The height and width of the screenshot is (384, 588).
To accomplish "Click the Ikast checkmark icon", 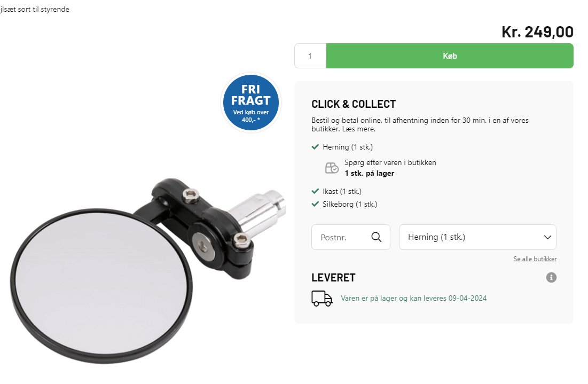I will point(315,191).
